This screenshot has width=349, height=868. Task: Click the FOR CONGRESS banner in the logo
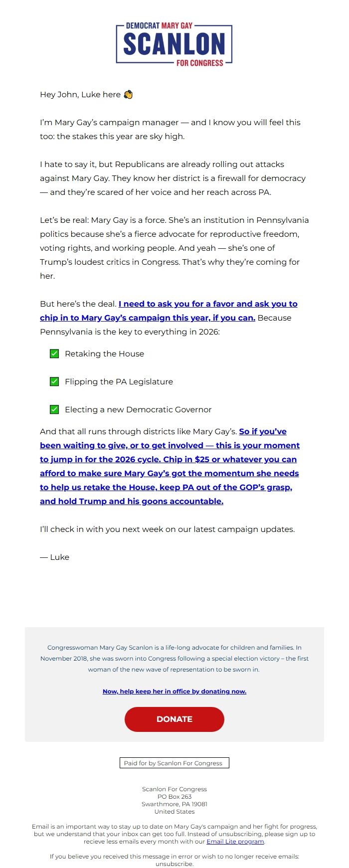pos(200,63)
